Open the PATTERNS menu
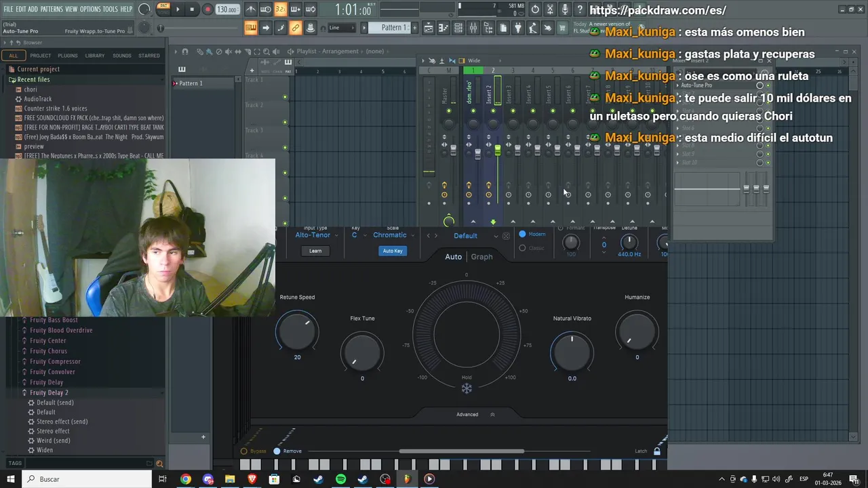The width and height of the screenshot is (868, 488). [52, 9]
